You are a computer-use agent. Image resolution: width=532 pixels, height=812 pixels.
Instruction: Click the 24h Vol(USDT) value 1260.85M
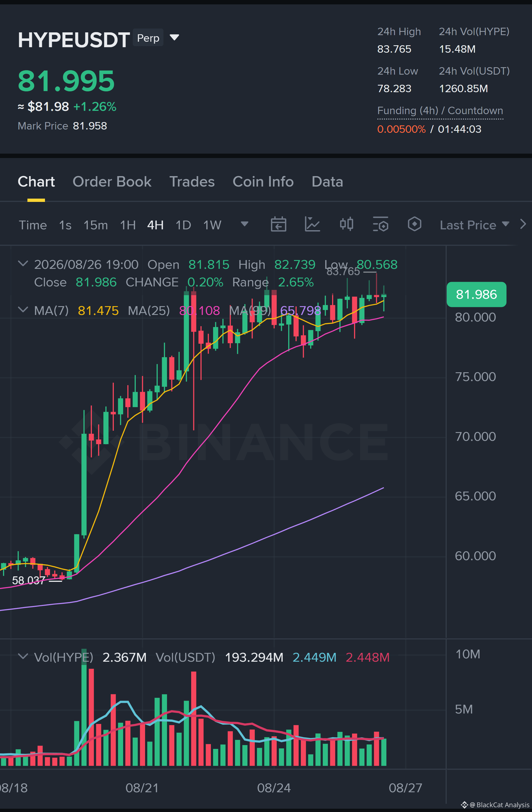pos(463,89)
